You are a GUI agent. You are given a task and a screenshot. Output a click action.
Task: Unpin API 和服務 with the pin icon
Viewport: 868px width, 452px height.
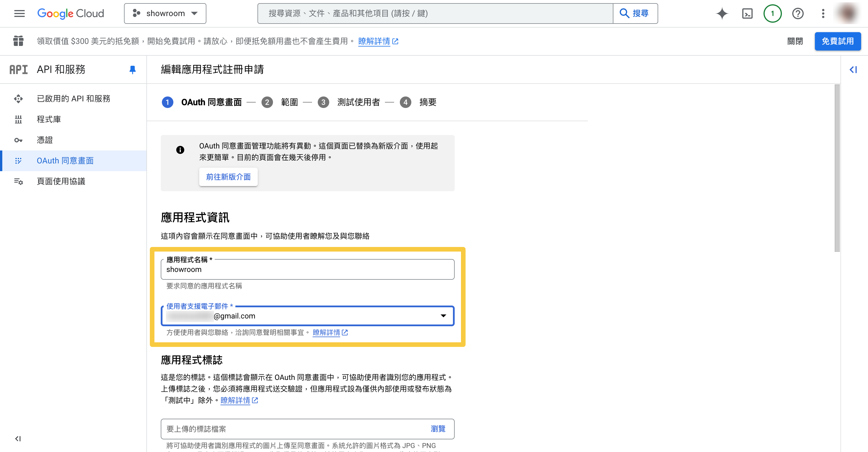[x=132, y=69]
